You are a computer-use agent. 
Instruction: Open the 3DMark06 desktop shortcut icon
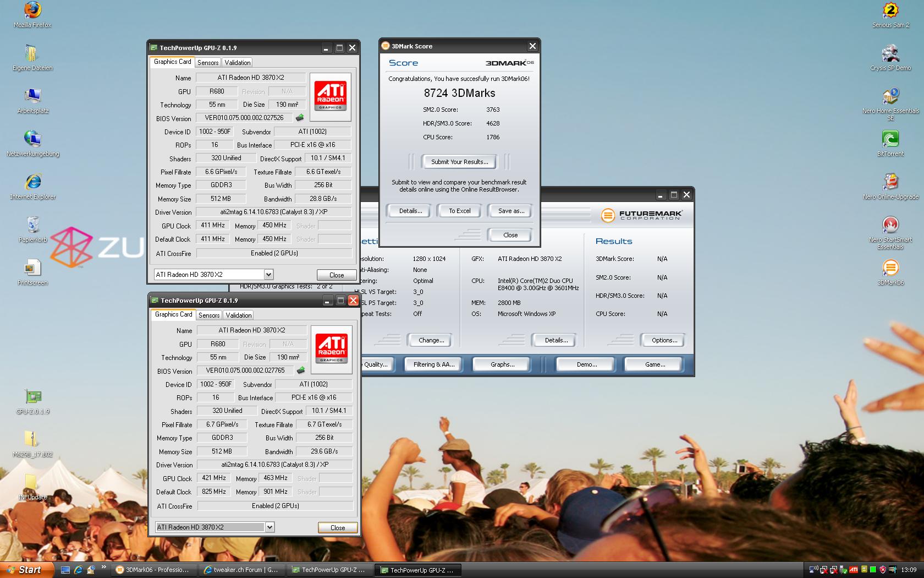coord(890,268)
